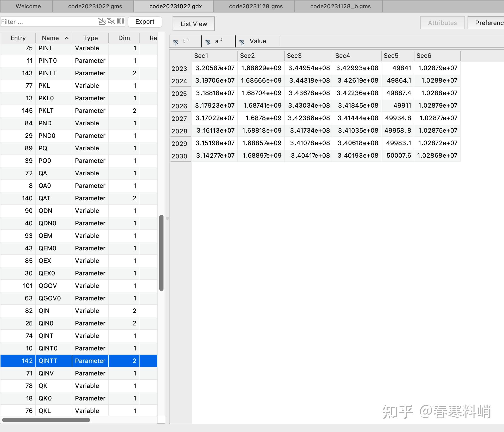Screen dimensions: 504x432
Task: Click in the symbol Filter field
Action: click(x=47, y=22)
